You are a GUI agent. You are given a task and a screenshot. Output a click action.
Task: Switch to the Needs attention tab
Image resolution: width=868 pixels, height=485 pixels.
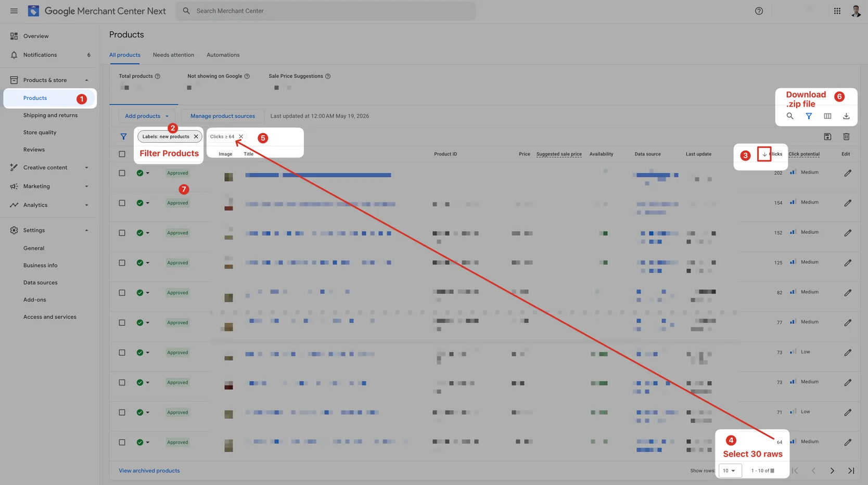[x=173, y=55]
